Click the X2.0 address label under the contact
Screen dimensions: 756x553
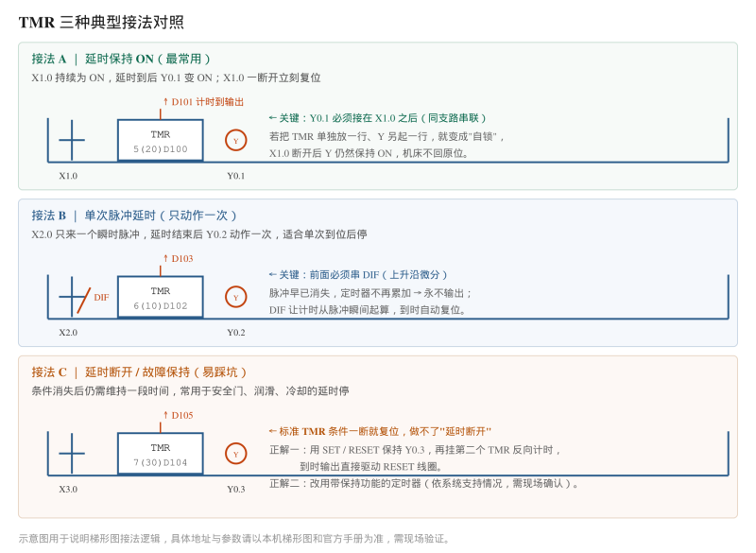(68, 333)
